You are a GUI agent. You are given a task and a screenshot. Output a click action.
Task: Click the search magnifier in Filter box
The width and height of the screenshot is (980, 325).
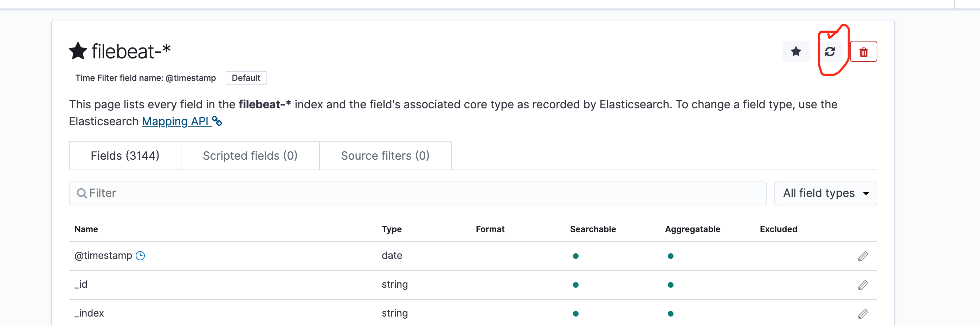[x=82, y=193]
